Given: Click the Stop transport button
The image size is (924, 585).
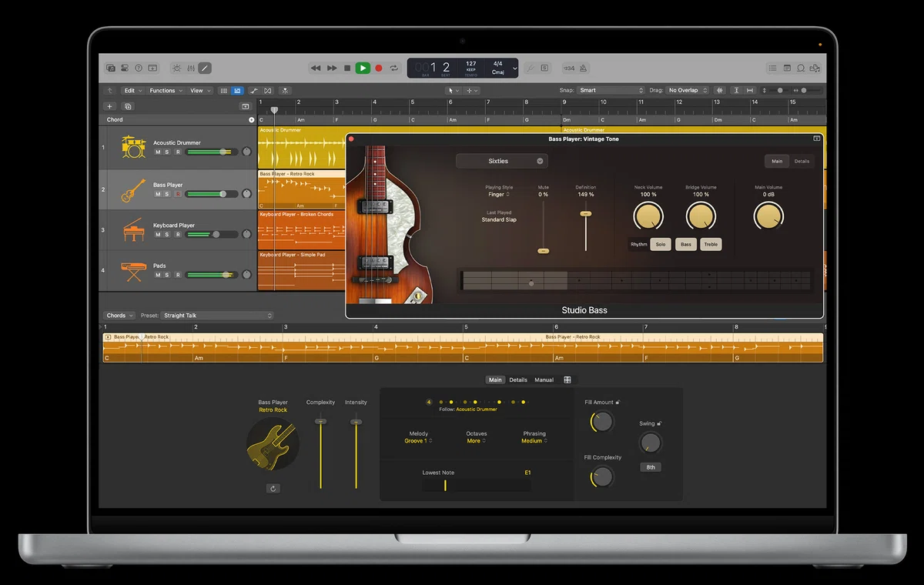Looking at the screenshot, I should click(347, 68).
